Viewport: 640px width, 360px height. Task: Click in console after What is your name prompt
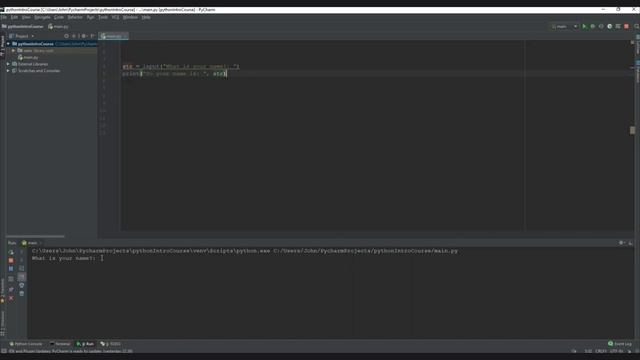click(102, 258)
